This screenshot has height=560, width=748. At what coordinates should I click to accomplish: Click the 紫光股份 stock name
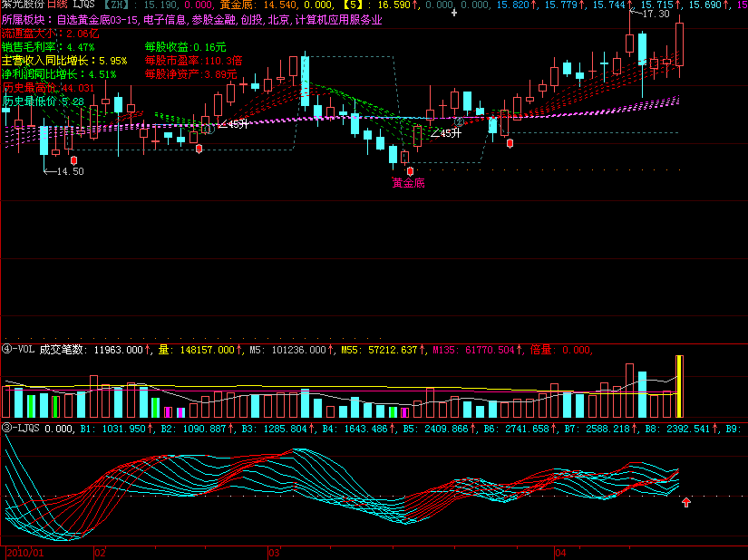click(23, 5)
